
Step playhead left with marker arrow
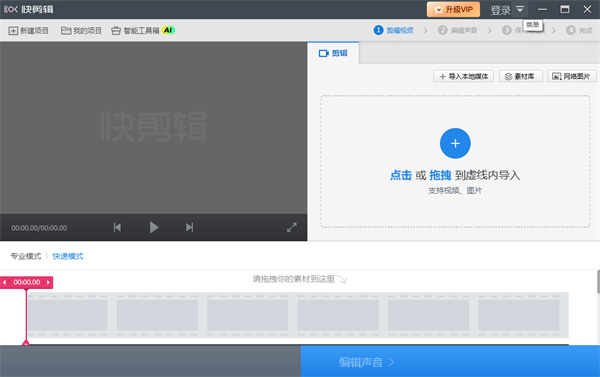5,282
